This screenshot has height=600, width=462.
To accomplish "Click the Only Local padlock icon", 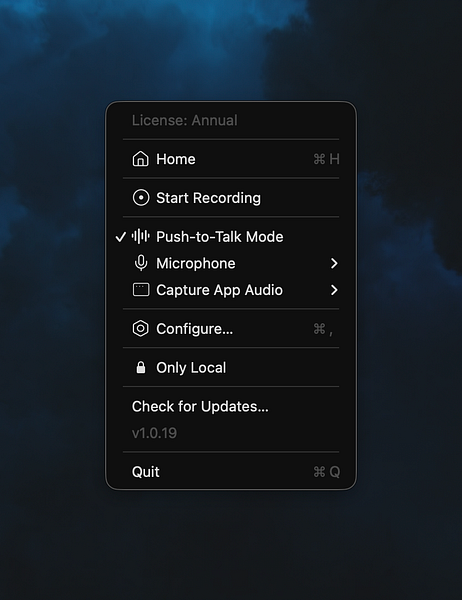I will (x=141, y=367).
